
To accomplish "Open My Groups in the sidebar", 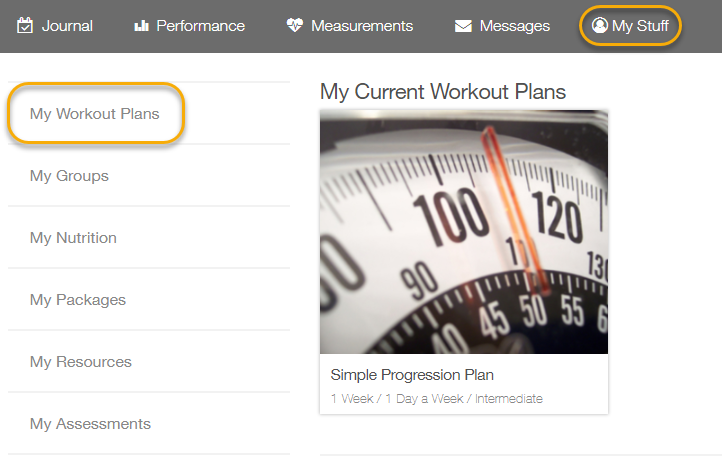I will [69, 176].
